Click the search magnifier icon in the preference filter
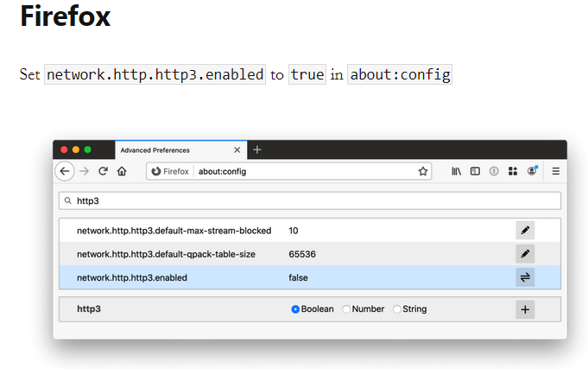The image size is (588, 369). click(x=68, y=200)
